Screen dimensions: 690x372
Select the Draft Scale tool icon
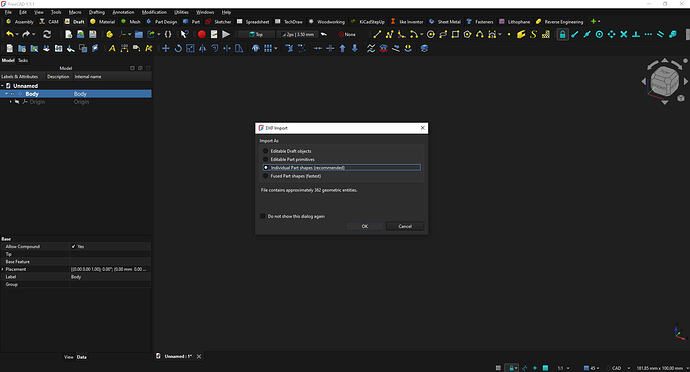click(x=190, y=48)
